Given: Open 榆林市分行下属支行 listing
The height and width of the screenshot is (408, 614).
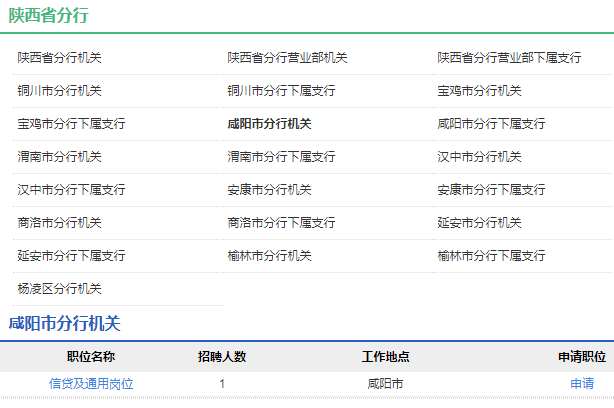Looking at the screenshot, I should [x=491, y=256].
